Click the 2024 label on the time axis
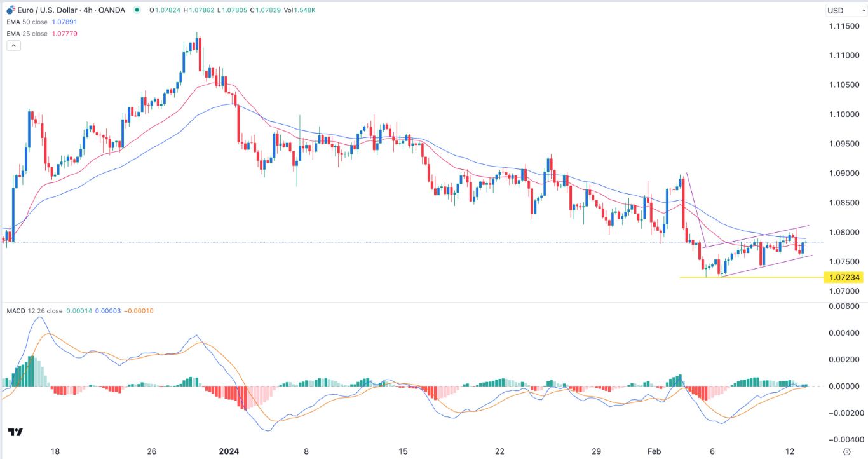This screenshot has width=868, height=459. [228, 451]
